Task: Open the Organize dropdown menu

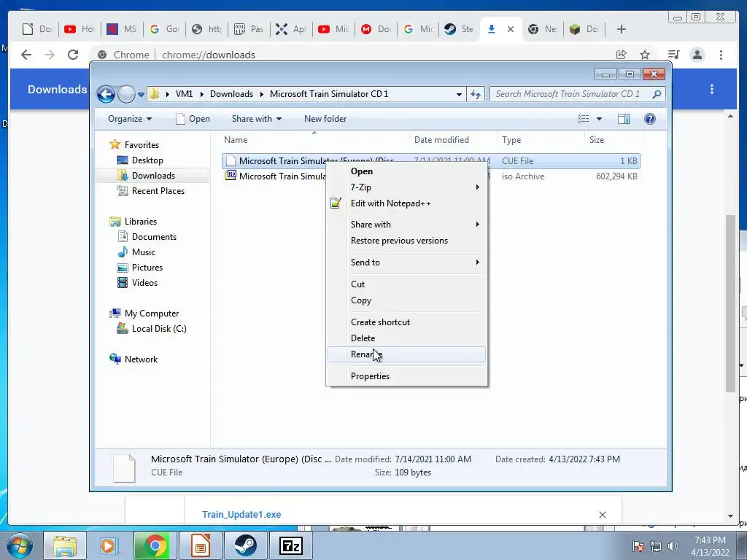Action: pos(130,119)
